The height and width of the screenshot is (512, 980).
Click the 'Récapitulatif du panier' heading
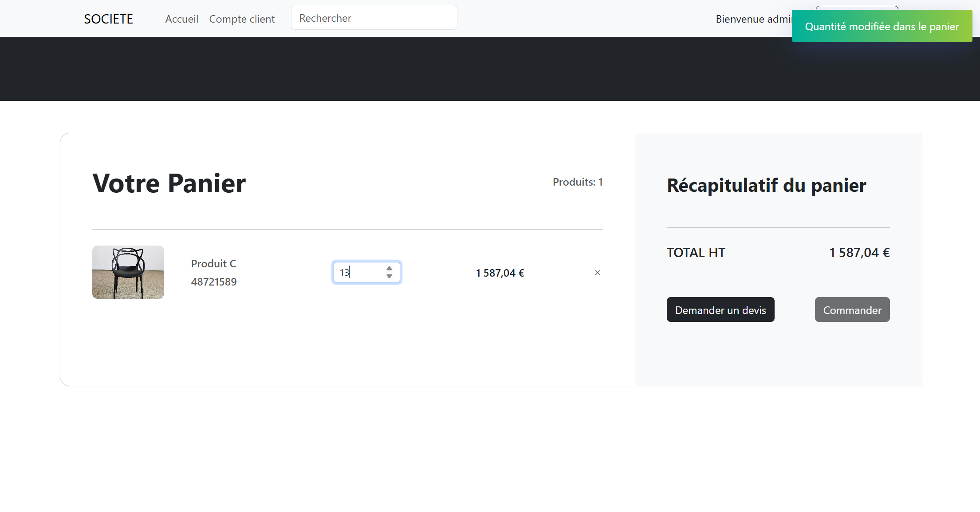click(766, 185)
